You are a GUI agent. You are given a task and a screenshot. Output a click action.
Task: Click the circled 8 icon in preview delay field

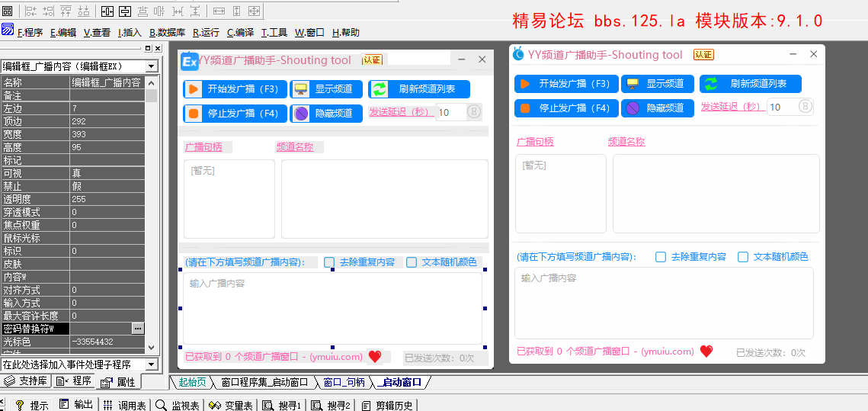coord(806,106)
